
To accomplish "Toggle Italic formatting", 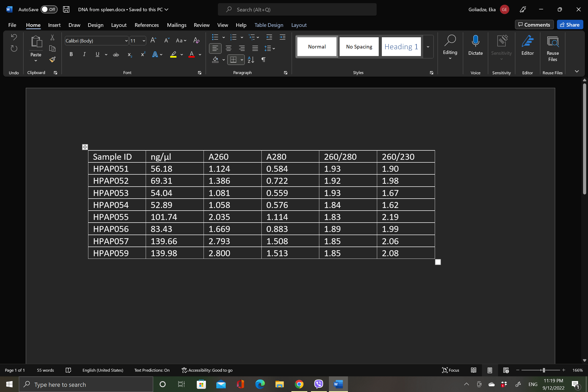I will (x=84, y=54).
